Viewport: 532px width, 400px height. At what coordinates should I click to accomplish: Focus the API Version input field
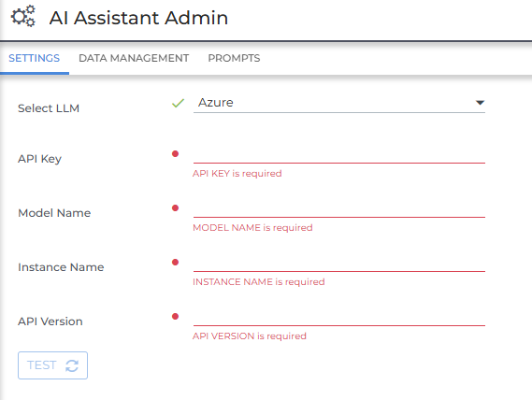pos(339,317)
